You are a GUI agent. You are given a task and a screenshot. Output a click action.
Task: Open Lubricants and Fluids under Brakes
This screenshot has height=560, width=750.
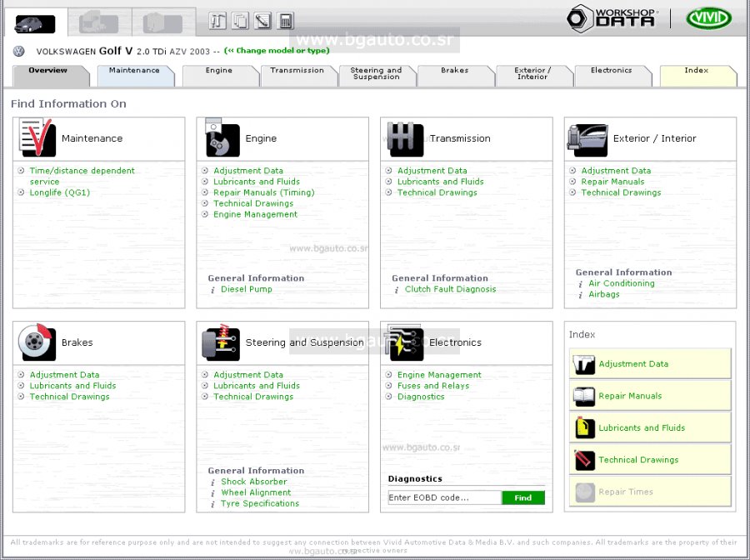(72, 386)
